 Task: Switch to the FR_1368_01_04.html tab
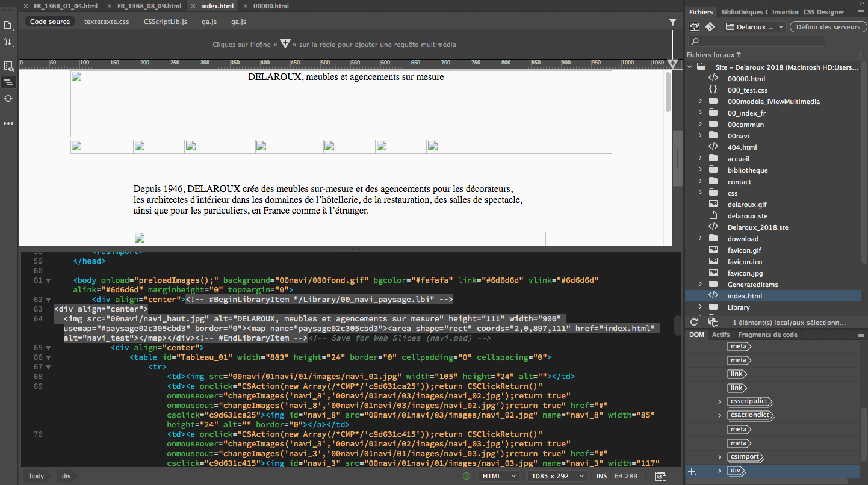coord(66,6)
